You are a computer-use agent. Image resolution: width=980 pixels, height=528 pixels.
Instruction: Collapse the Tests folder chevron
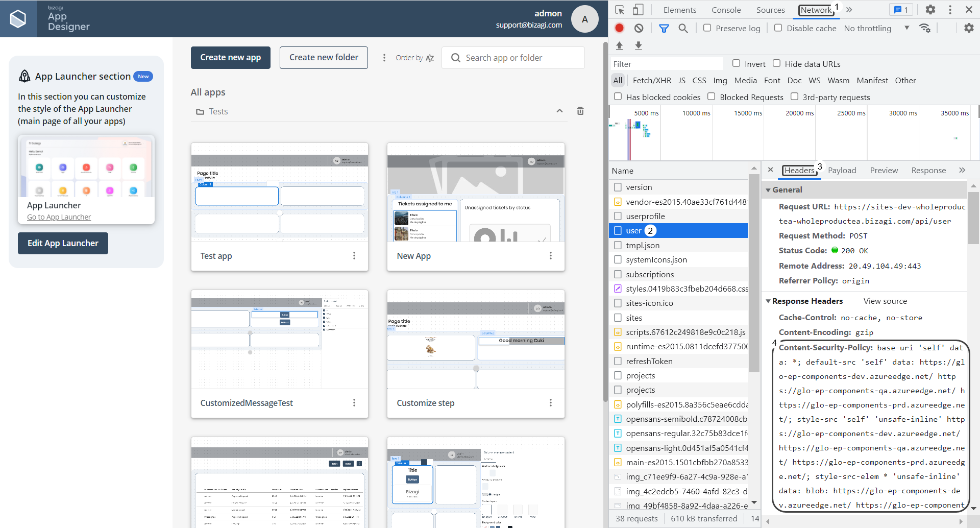tap(559, 111)
